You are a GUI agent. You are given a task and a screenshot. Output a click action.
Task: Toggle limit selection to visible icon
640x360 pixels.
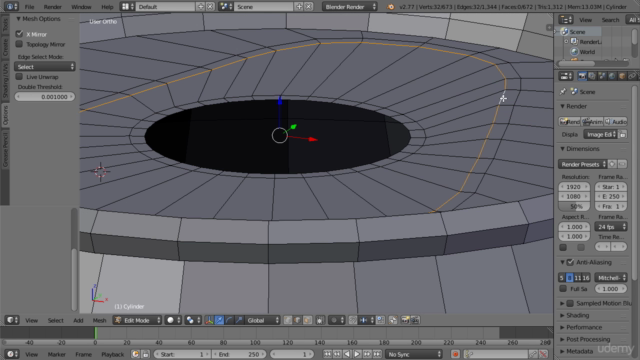(320, 320)
